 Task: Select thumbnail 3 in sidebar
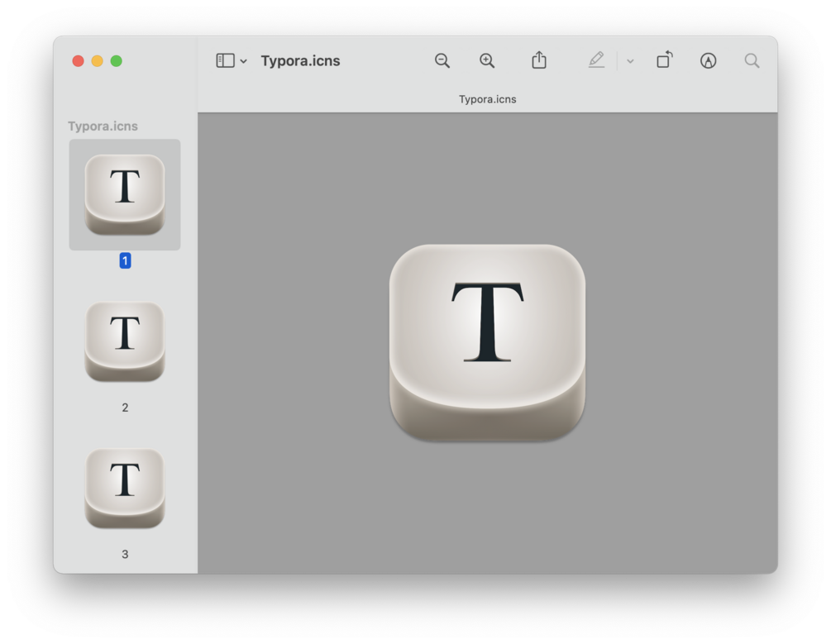(125, 489)
